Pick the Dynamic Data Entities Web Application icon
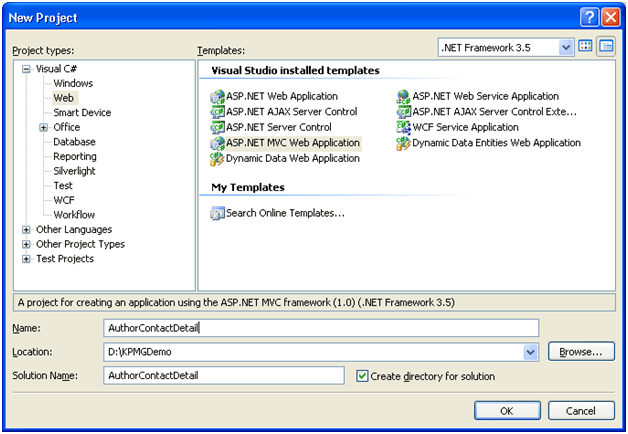 pyautogui.click(x=404, y=143)
